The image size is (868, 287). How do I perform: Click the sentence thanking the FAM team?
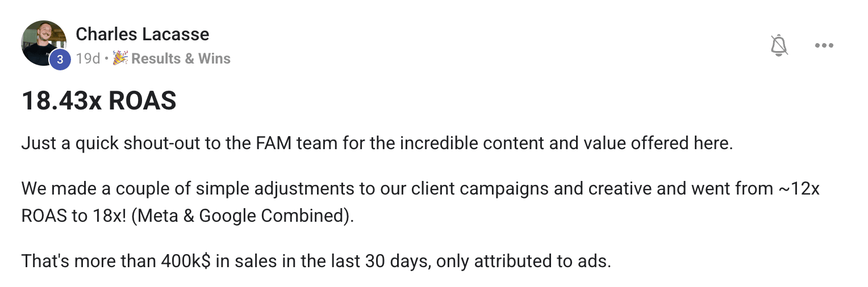[x=377, y=143]
